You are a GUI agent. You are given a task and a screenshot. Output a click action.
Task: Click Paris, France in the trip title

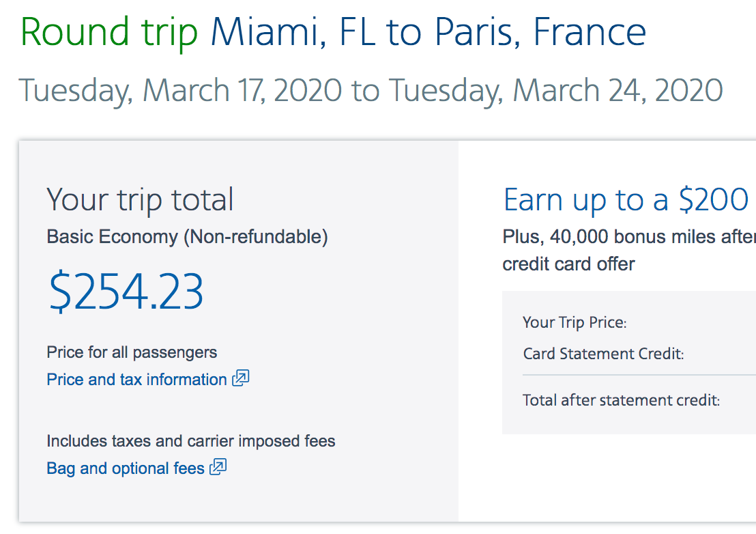click(540, 32)
